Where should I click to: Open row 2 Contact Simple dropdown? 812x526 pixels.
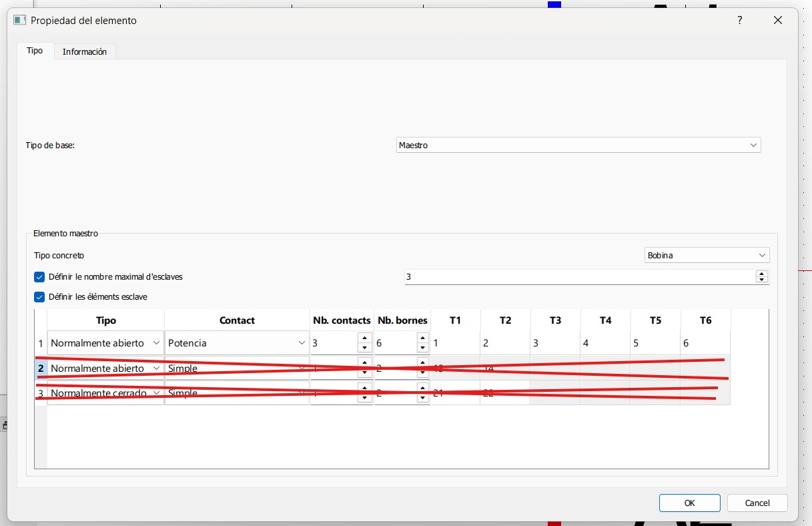coord(237,368)
